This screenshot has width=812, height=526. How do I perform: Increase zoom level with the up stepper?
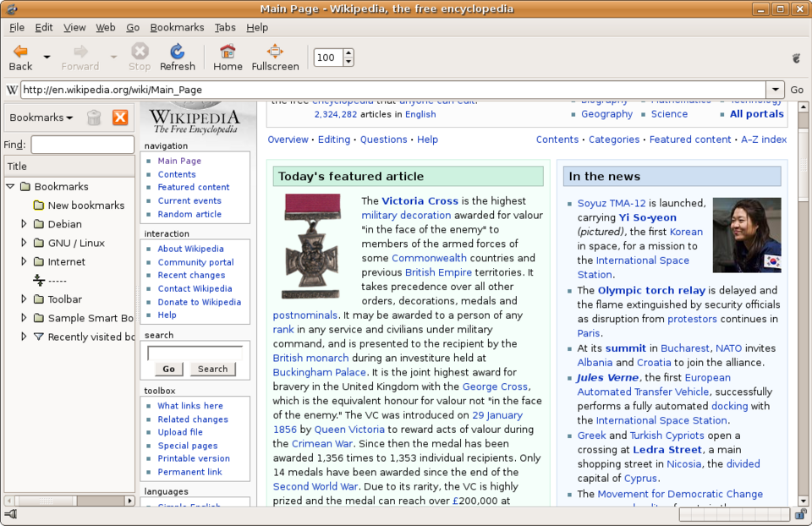coord(348,52)
